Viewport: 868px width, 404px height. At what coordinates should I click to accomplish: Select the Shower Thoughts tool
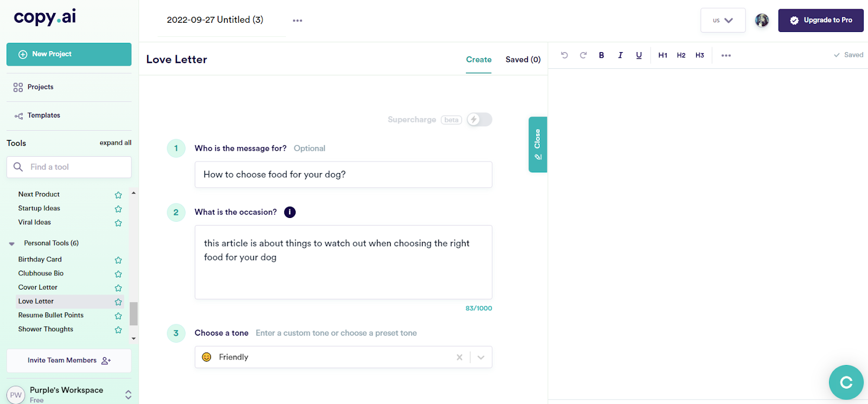coord(46,329)
